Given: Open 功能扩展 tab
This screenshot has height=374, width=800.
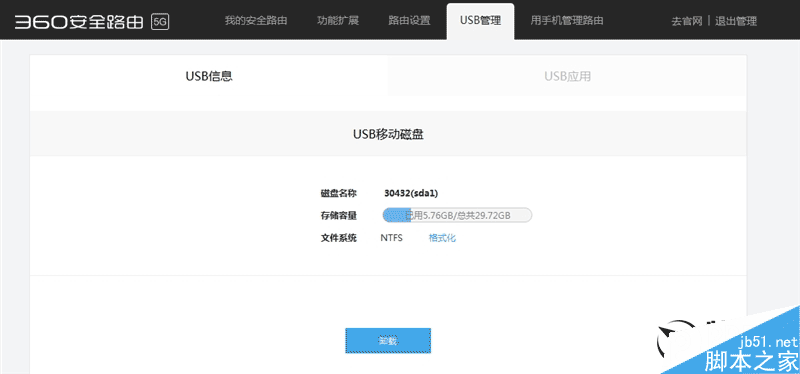Looking at the screenshot, I should [338, 21].
